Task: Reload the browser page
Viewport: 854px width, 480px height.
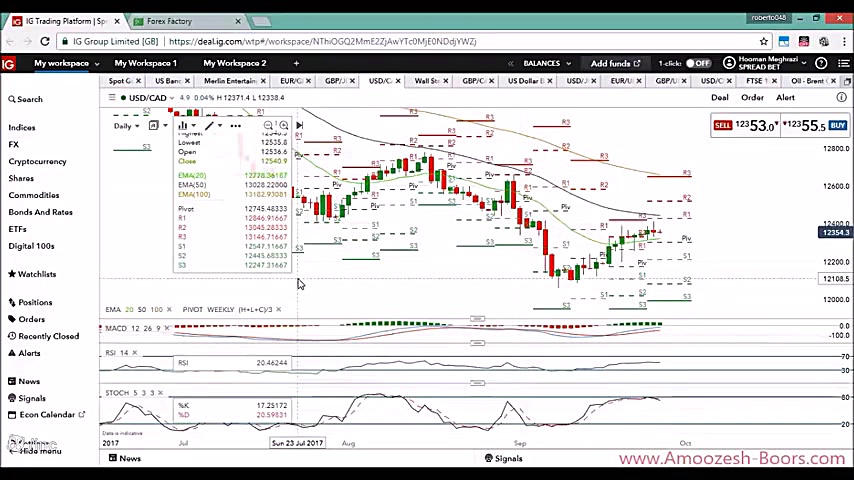Action: coord(45,41)
